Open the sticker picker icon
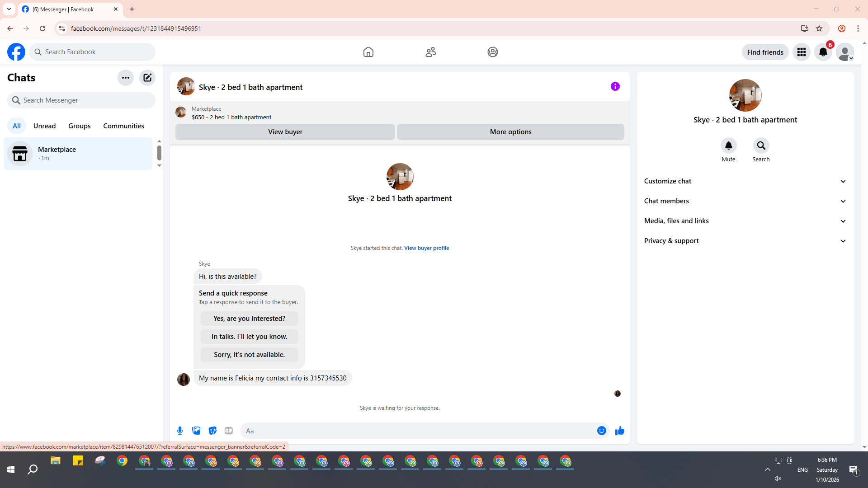 (212, 431)
